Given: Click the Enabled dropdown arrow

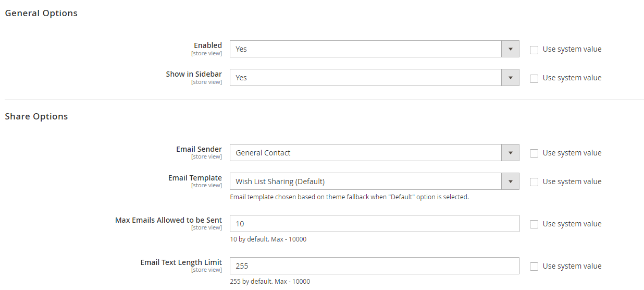Looking at the screenshot, I should click(x=510, y=49).
